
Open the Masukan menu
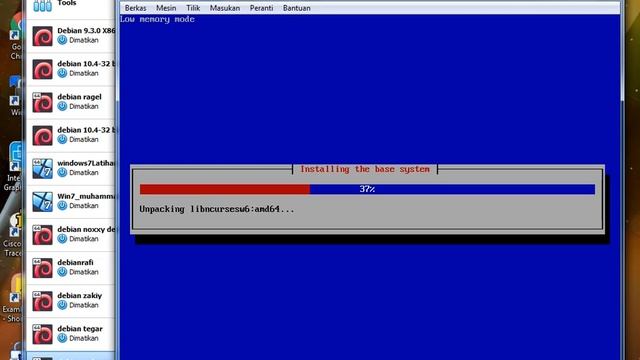[x=225, y=8]
